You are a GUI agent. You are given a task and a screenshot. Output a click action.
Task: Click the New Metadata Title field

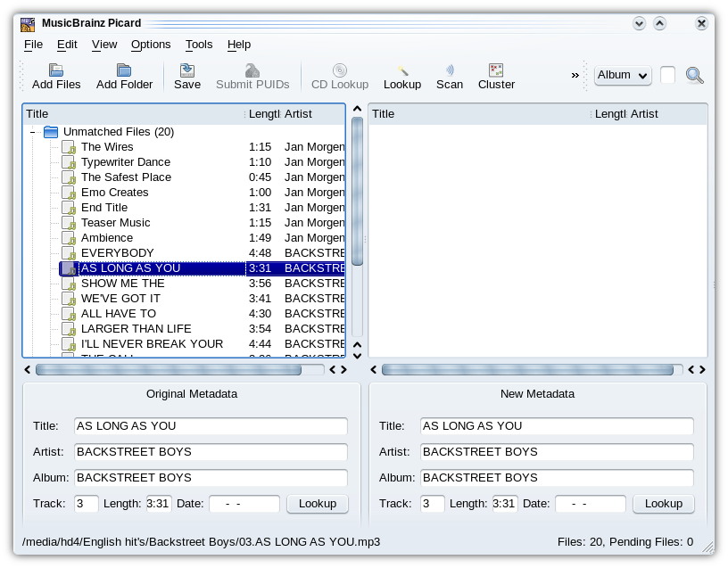click(x=557, y=426)
